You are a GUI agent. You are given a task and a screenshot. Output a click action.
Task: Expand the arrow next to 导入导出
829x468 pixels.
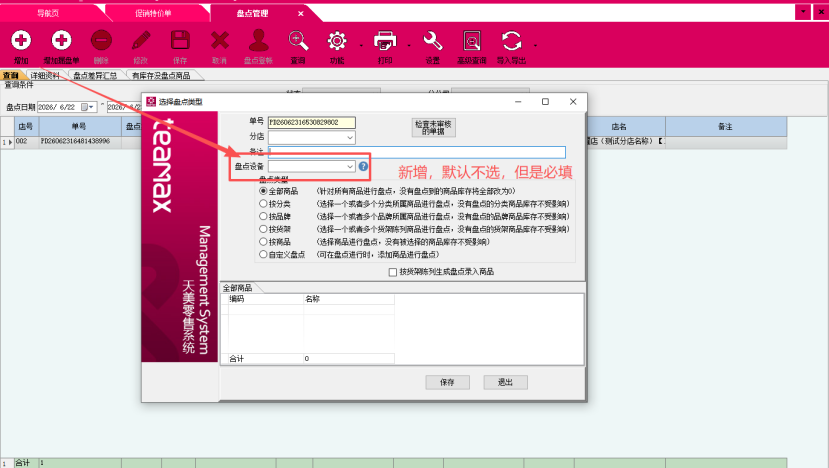(536, 45)
